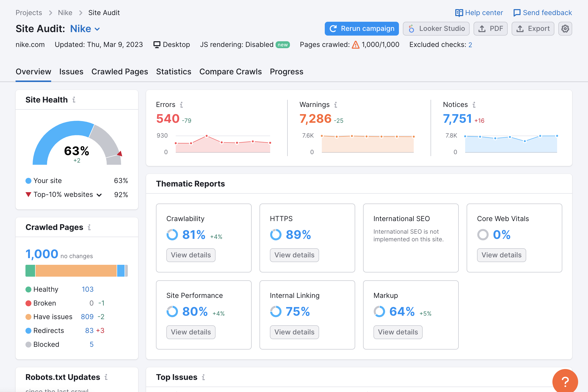Viewport: 588px width, 392px height.
Task: Switch to the Overview tab
Action: pos(33,72)
